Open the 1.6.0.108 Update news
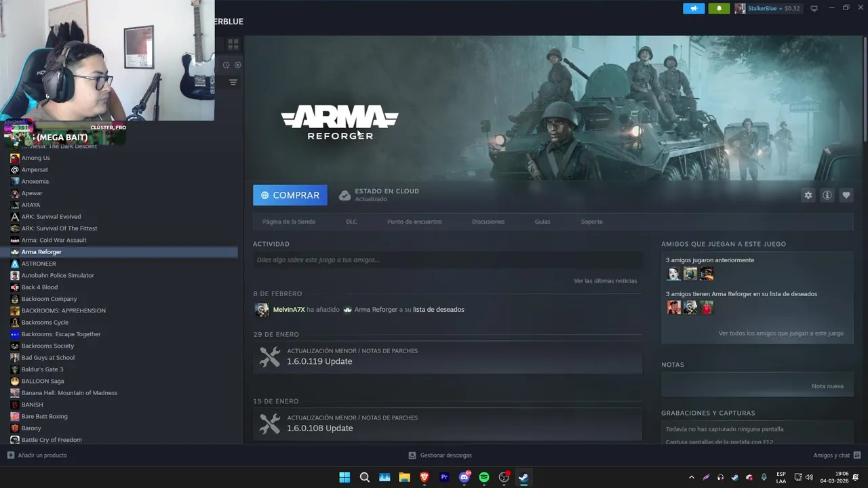Image resolution: width=868 pixels, height=488 pixels. pyautogui.click(x=448, y=424)
